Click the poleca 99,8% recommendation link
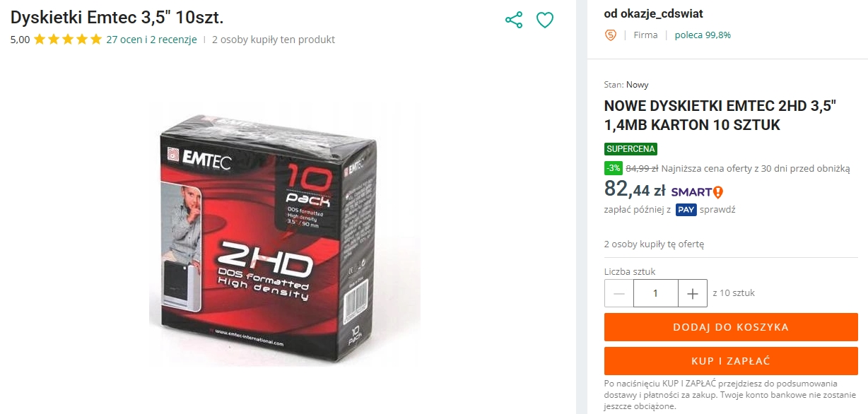Screen dimensions: 868x414 (x=703, y=35)
